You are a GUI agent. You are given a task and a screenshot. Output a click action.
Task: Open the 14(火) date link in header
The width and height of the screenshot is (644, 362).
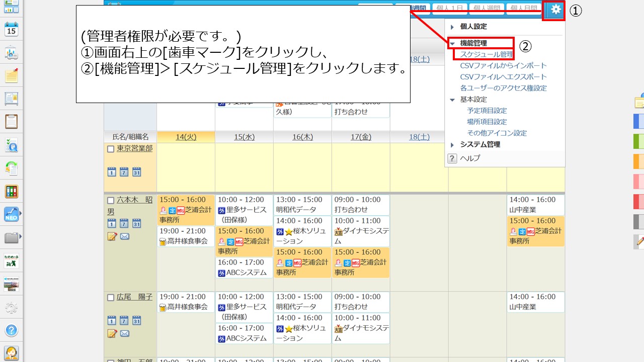(186, 137)
